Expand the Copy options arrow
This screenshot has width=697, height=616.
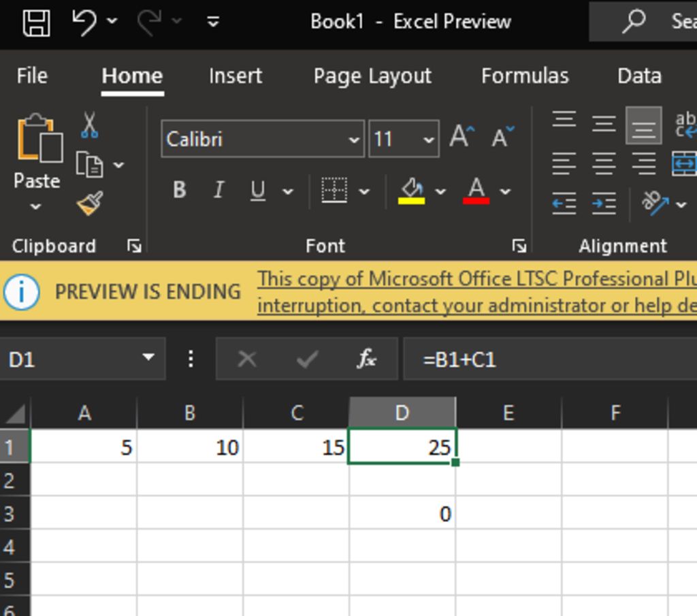(x=118, y=165)
